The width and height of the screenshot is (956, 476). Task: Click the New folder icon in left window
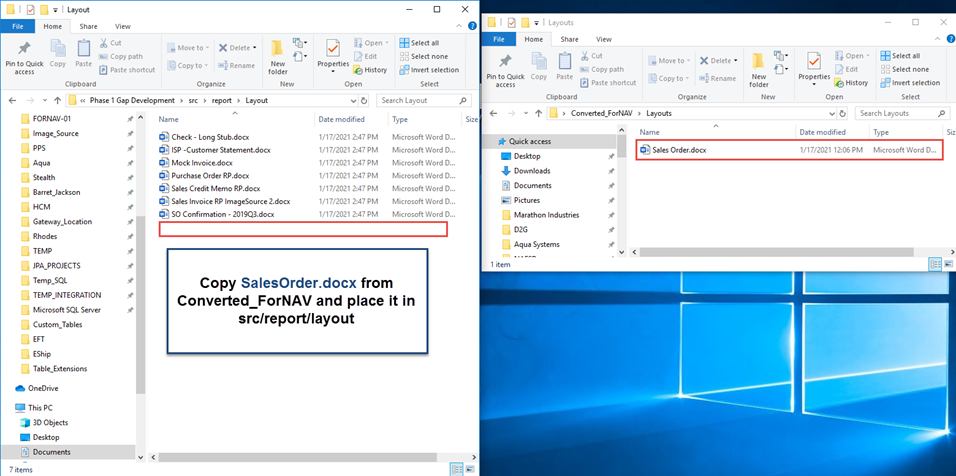tap(277, 56)
